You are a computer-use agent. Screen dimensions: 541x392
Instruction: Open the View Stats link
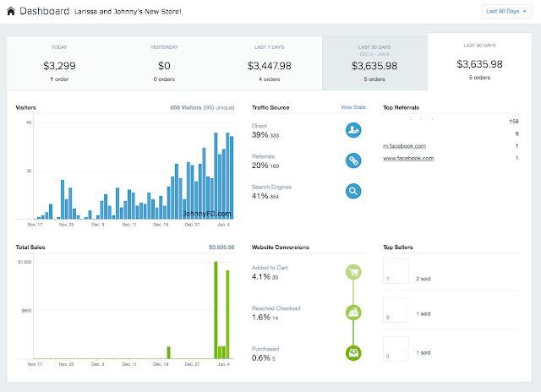[x=352, y=108]
